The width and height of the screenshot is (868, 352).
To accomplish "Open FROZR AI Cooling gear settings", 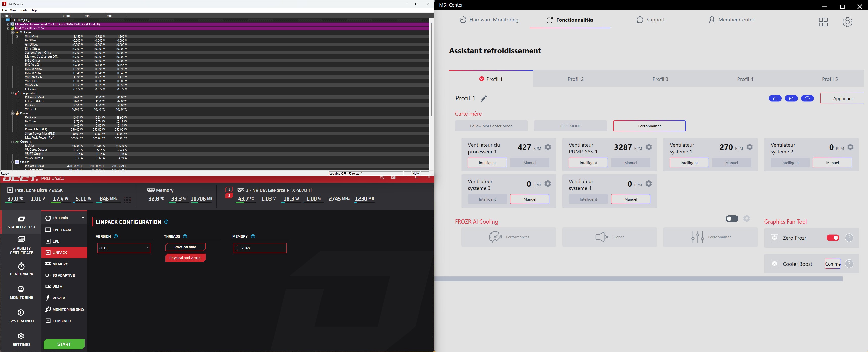I will pos(746,219).
